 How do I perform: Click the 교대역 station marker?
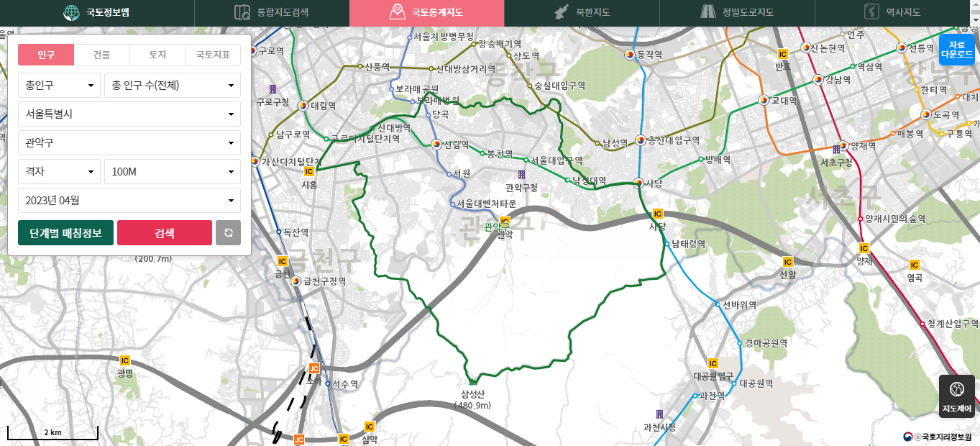[x=763, y=100]
